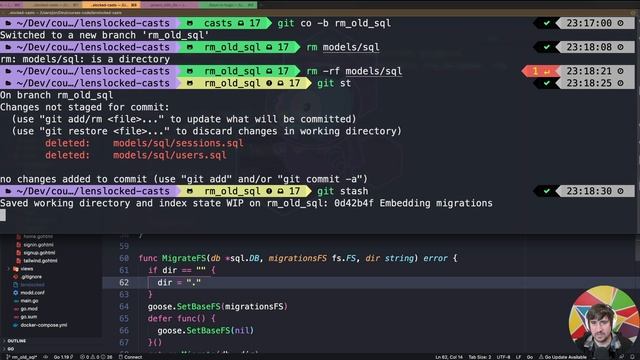Open go.mod in the explorer
The width and height of the screenshot is (640, 360).
(x=29, y=309)
